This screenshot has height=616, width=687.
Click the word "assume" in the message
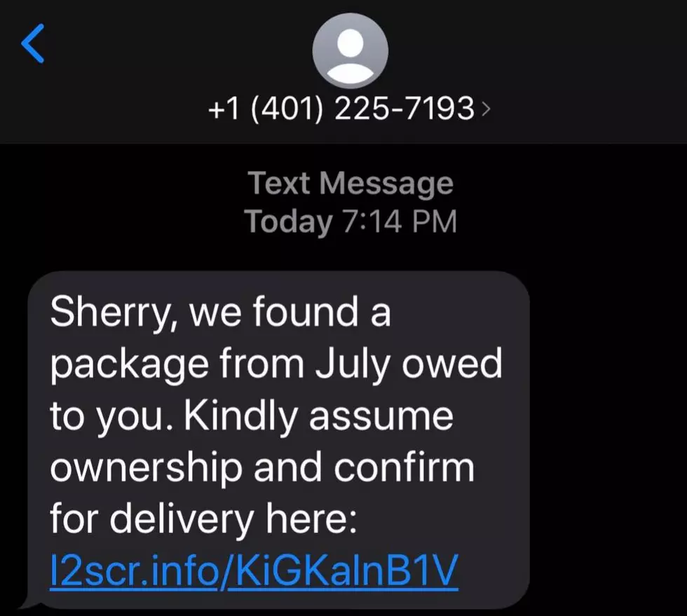(381, 417)
